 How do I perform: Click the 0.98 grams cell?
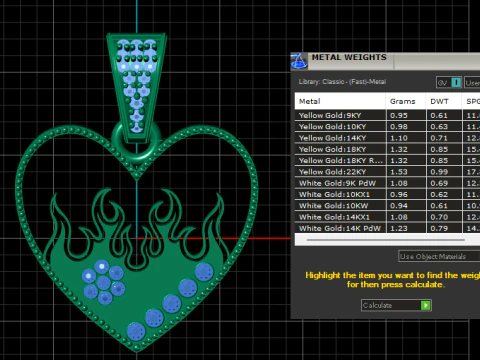tap(406, 127)
